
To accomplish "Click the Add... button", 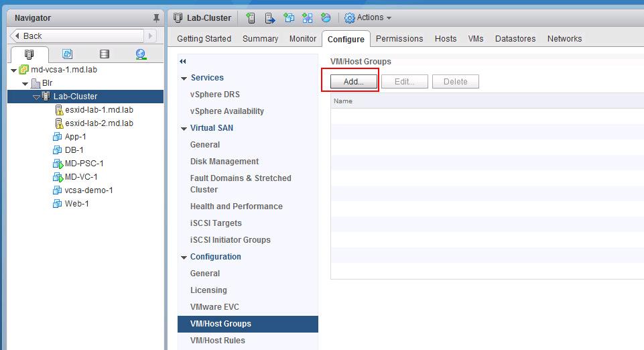I will coord(353,82).
